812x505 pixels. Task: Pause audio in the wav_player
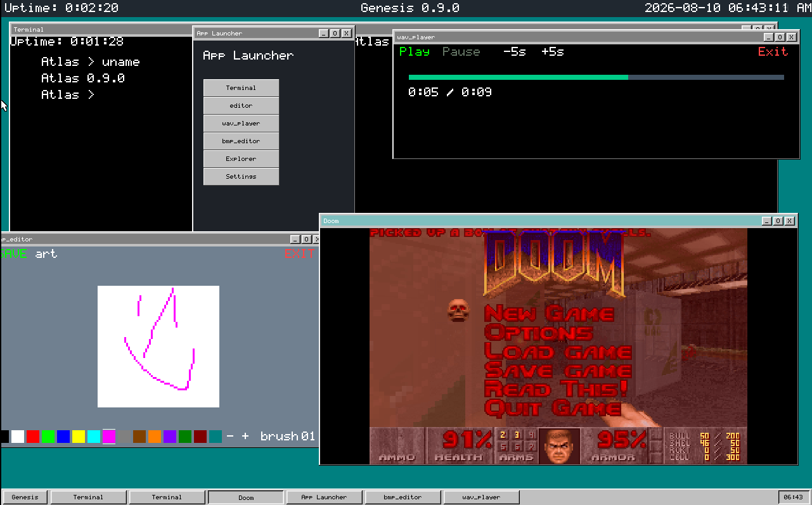(461, 52)
